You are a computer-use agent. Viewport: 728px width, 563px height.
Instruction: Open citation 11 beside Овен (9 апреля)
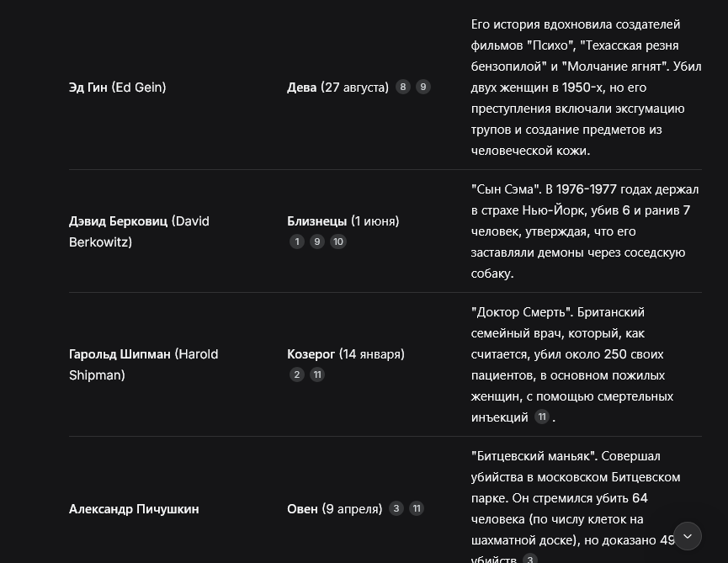pyautogui.click(x=417, y=508)
